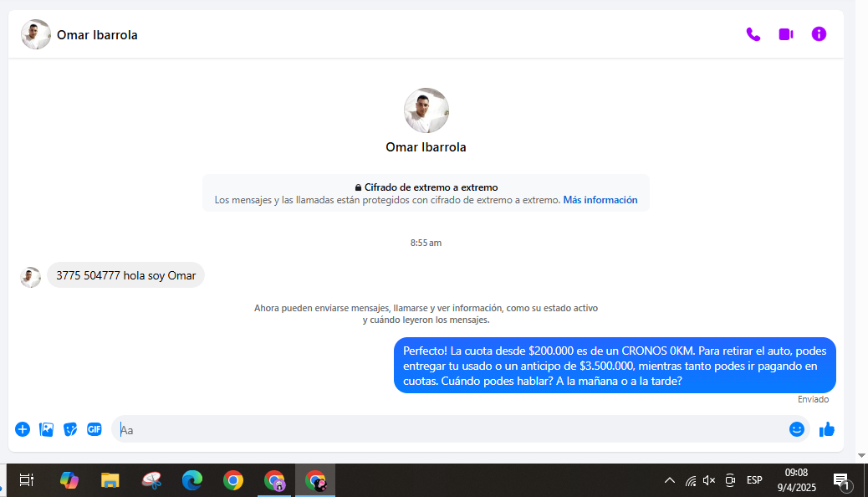Show hidden system tray icons
868x497 pixels.
tap(670, 480)
